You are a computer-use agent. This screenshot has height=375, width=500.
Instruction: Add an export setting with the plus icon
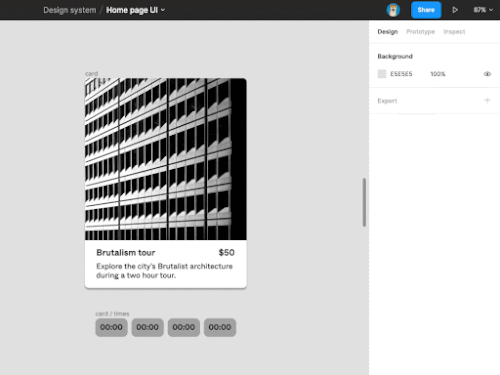click(x=487, y=100)
